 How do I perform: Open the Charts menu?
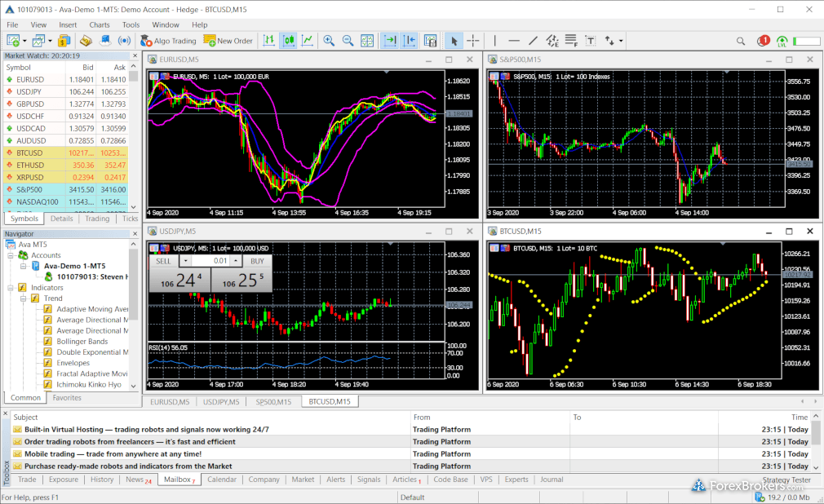pos(100,24)
